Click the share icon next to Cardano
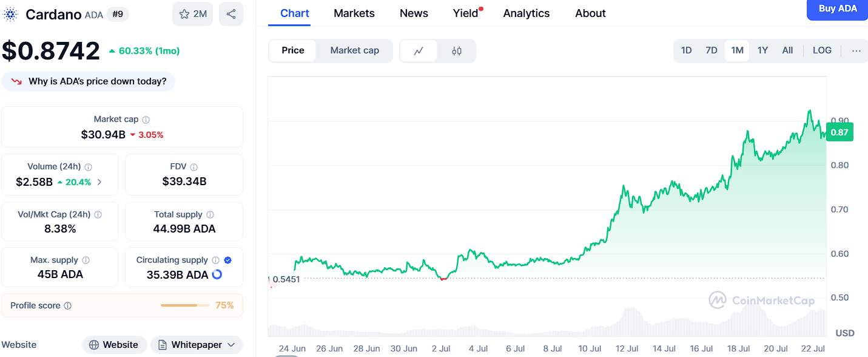This screenshot has height=357, width=868. pos(231,14)
